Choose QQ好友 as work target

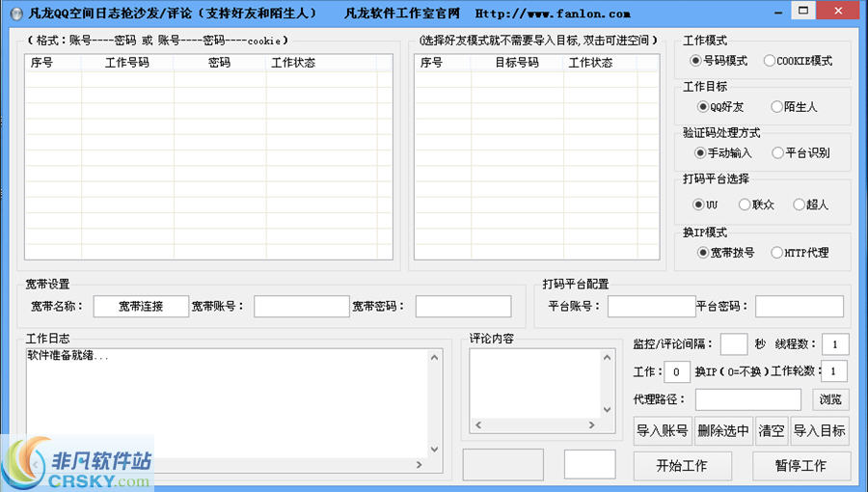click(720, 107)
